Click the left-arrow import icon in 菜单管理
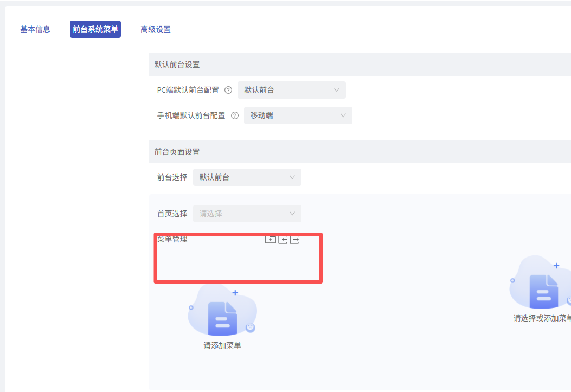The width and height of the screenshot is (571, 392). 283,239
